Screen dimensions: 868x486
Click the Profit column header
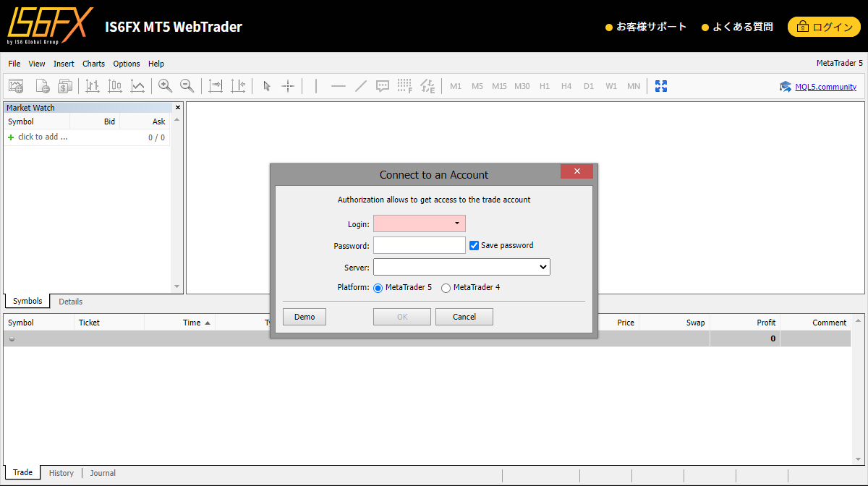click(745, 323)
